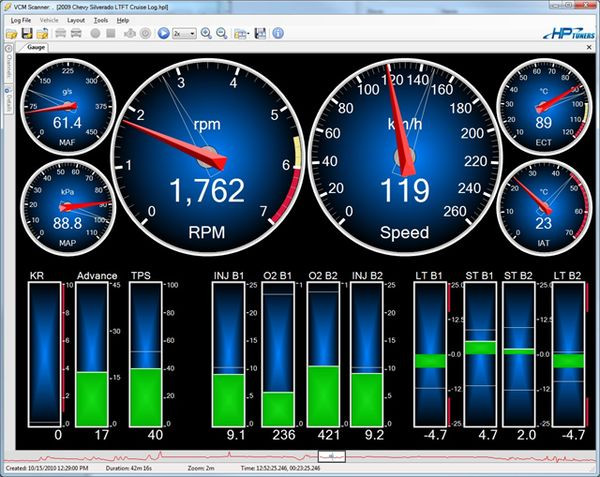
Task: Click the Save Log floppy disk icon
Action: tap(28, 33)
